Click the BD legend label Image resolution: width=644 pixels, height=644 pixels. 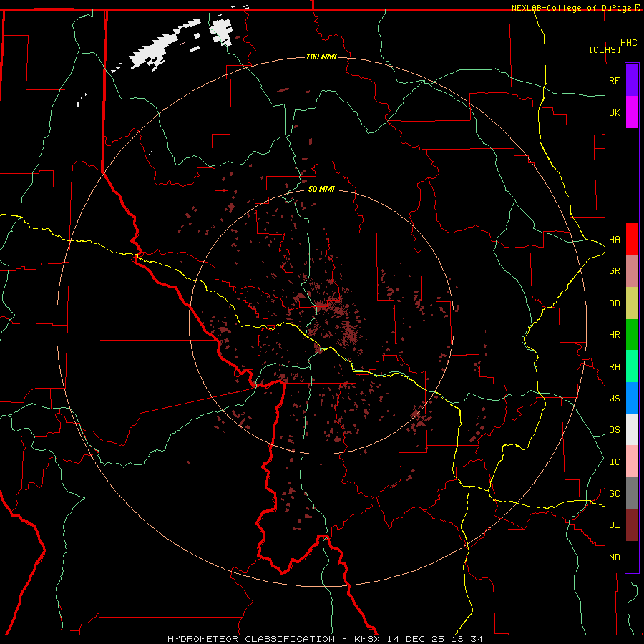click(x=614, y=303)
